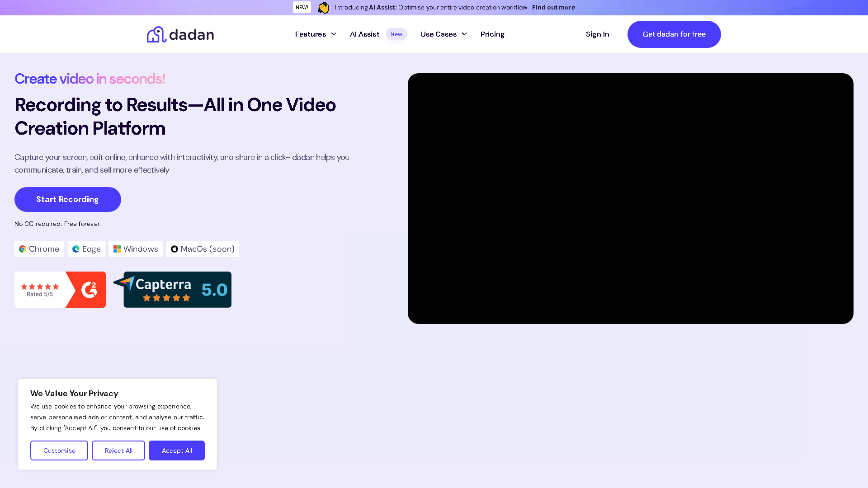
Task: Click the MacOs (soon) badge
Action: tap(203, 249)
